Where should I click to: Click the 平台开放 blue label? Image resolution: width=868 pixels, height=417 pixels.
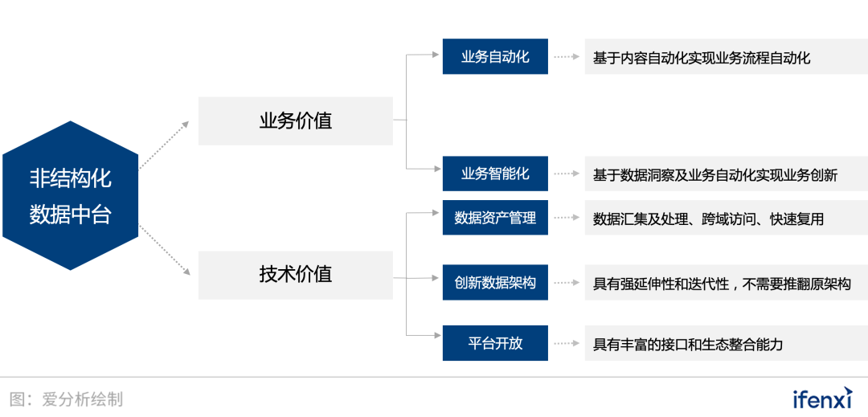[495, 343]
